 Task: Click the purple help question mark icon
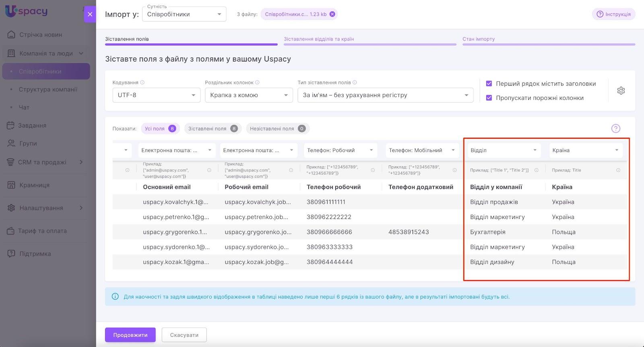click(615, 128)
